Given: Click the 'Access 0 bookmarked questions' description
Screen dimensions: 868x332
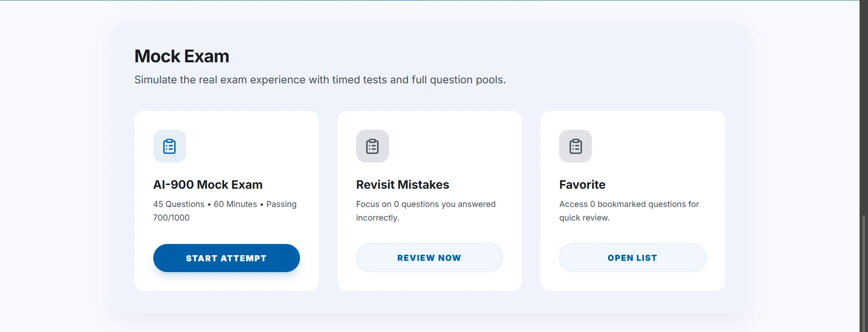Looking at the screenshot, I should click(629, 204).
